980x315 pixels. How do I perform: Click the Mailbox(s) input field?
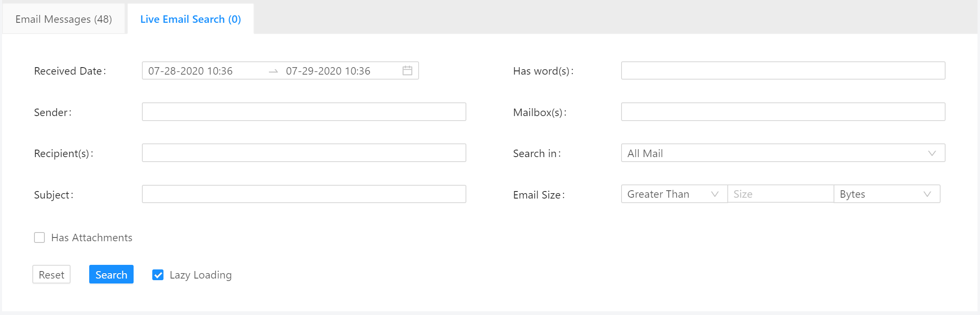[x=783, y=112]
